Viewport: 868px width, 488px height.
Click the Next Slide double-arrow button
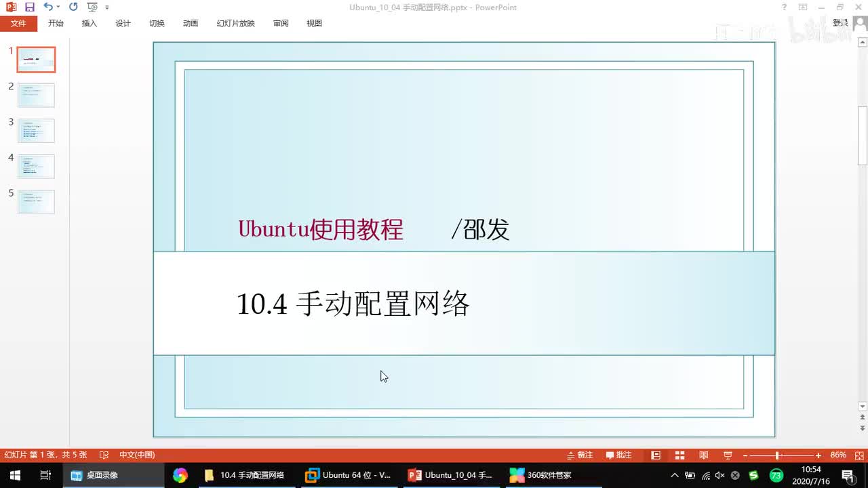(863, 429)
